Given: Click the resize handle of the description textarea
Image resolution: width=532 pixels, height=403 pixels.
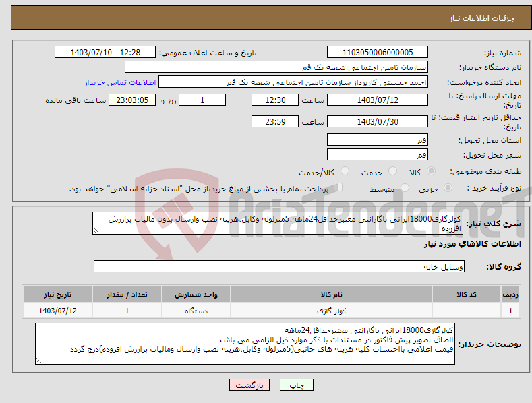Looking at the screenshot, I should click(x=96, y=230).
